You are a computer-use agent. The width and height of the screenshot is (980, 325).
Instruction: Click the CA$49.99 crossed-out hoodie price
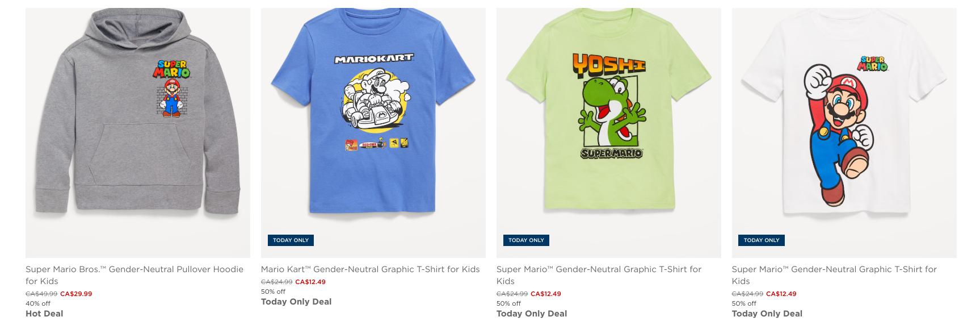pos(41,294)
